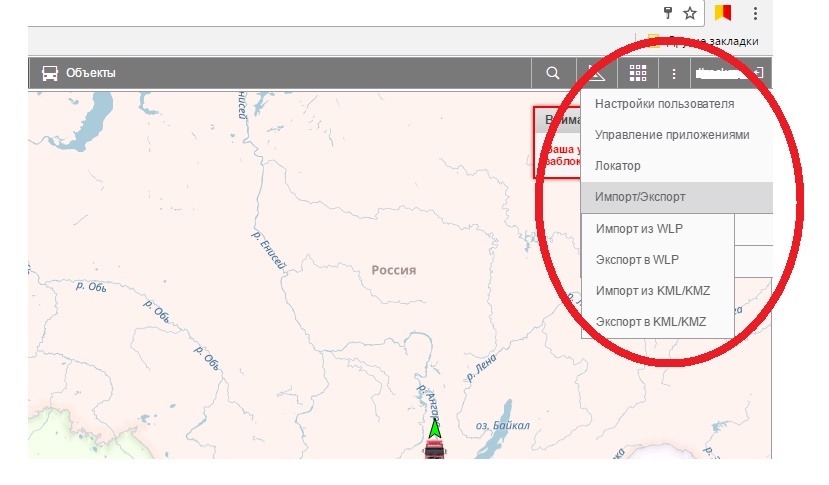
Task: Click the key icon in address bar
Action: coord(668,13)
